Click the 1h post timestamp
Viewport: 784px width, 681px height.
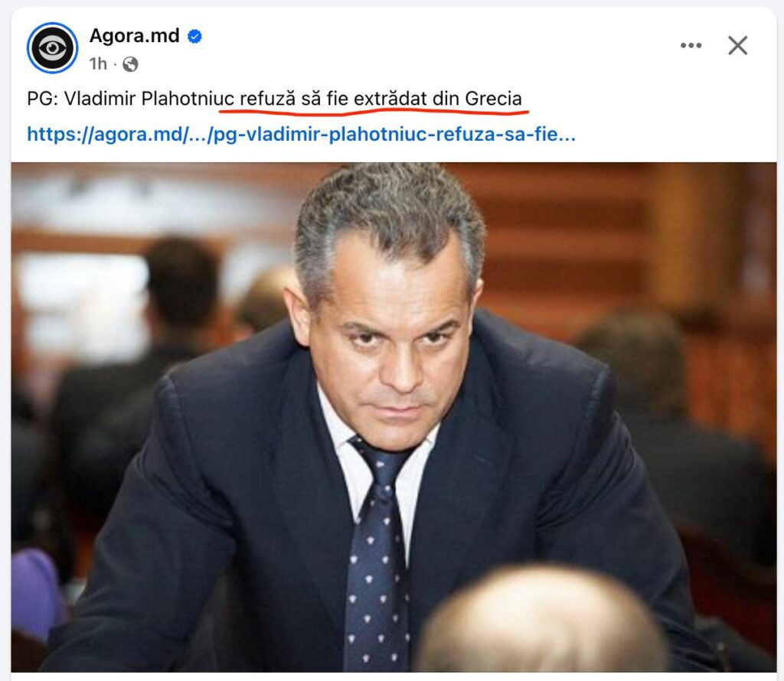(x=98, y=64)
